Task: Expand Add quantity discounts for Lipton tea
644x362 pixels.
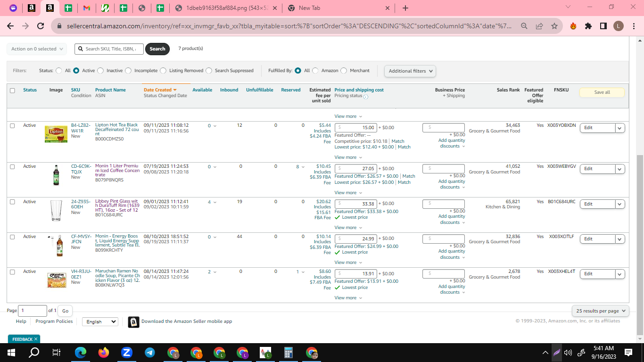Action: tap(452, 143)
